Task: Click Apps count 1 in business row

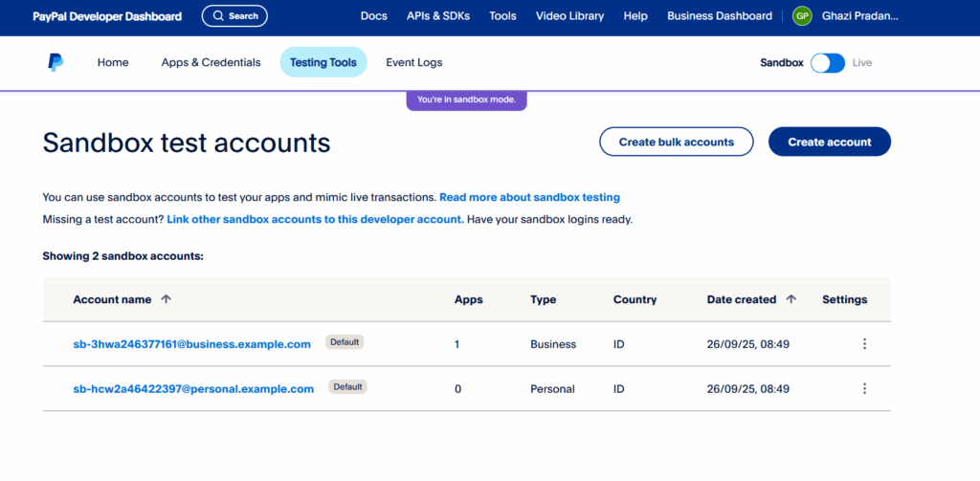Action: point(457,344)
